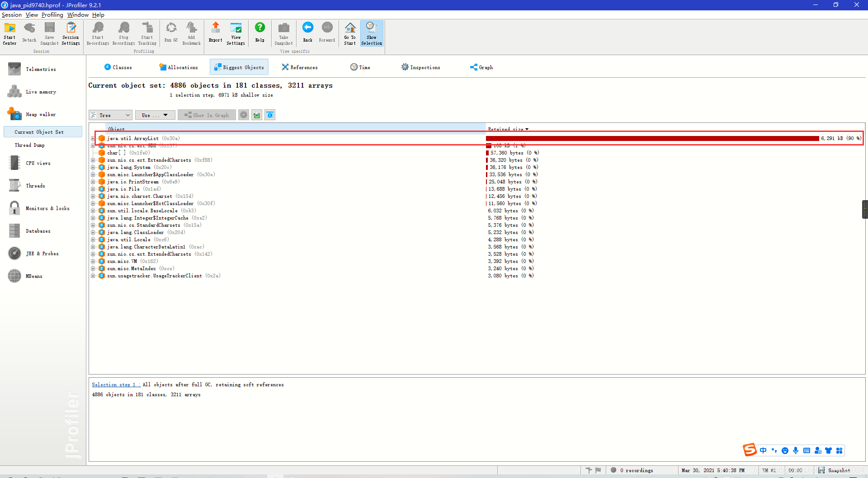The width and height of the screenshot is (868, 478).
Task: Switch to the Time view tab
Action: 360,67
